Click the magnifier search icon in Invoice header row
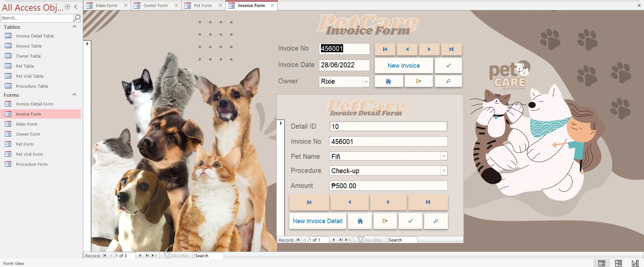Screen dimensions: 644x267 [x=448, y=81]
